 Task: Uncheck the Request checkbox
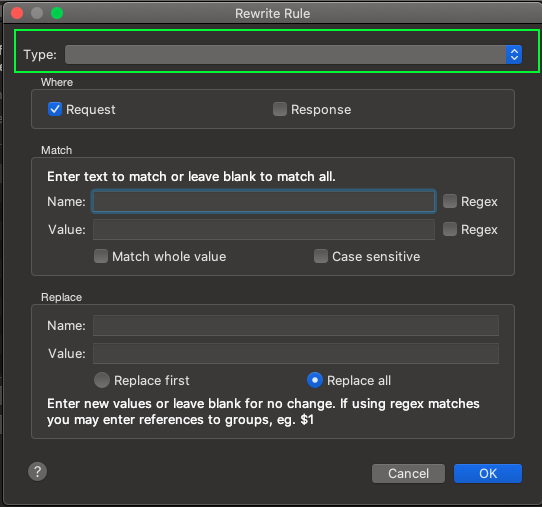(x=55, y=109)
